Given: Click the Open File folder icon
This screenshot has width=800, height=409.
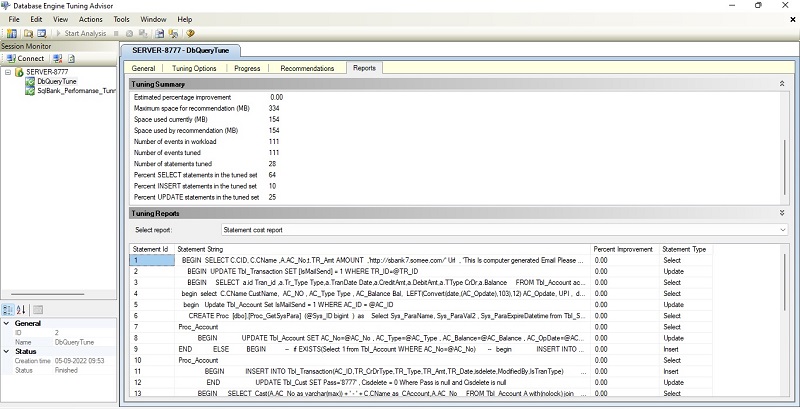Looking at the screenshot, I should (x=29, y=33).
